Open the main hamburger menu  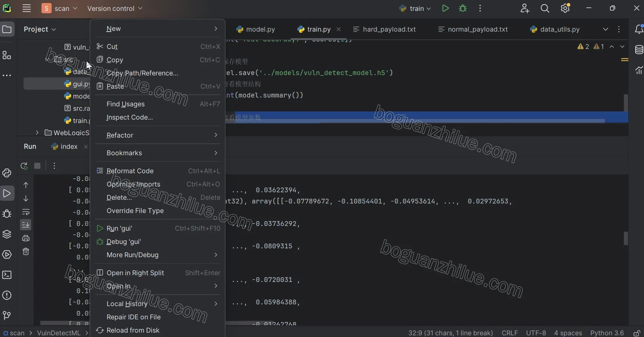(26, 8)
